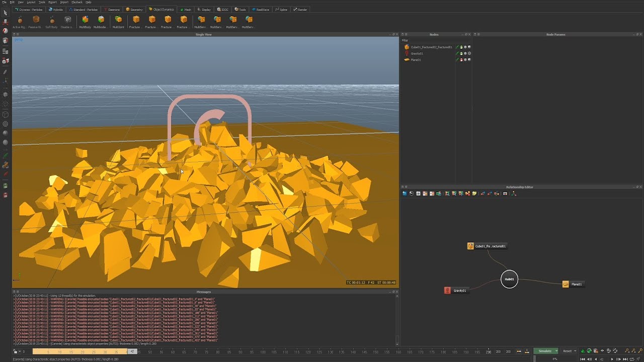Screen dimensions: 644x362
Task: Go to first frame button
Action: pyautogui.click(x=583, y=359)
